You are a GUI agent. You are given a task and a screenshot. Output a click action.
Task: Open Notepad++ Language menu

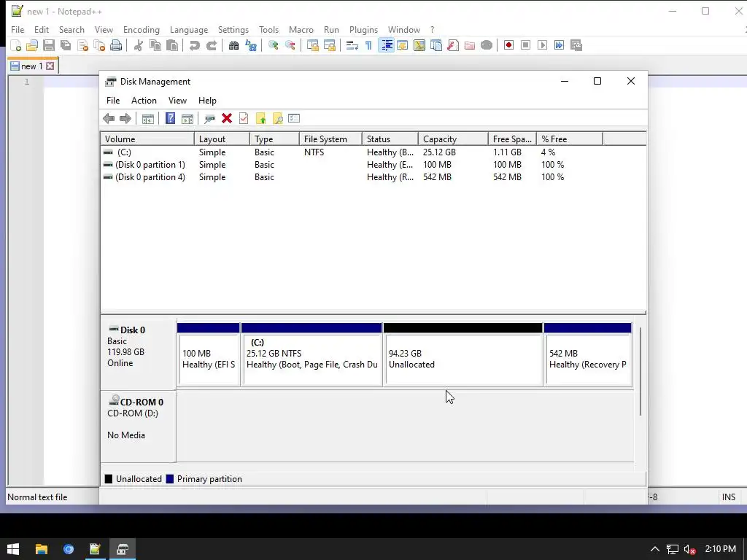coord(189,29)
